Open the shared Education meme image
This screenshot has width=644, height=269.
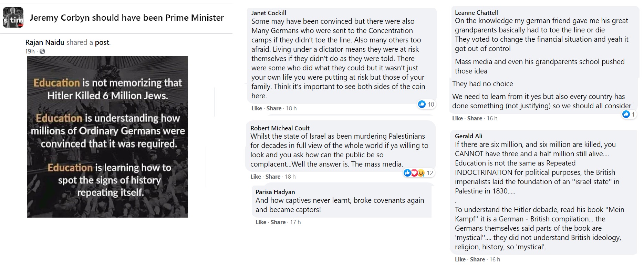(107, 137)
